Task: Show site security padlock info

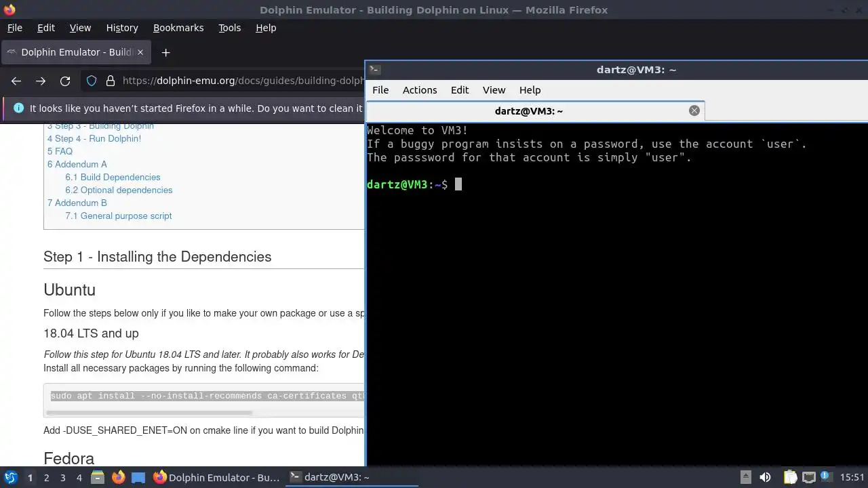Action: pyautogui.click(x=111, y=81)
